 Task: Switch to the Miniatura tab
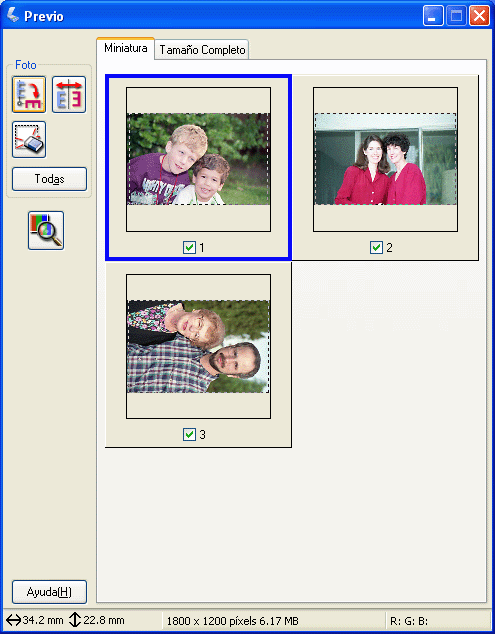[125, 49]
